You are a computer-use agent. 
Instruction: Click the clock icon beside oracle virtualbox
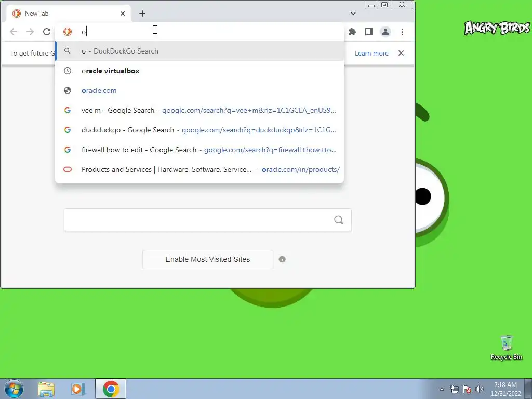click(68, 71)
